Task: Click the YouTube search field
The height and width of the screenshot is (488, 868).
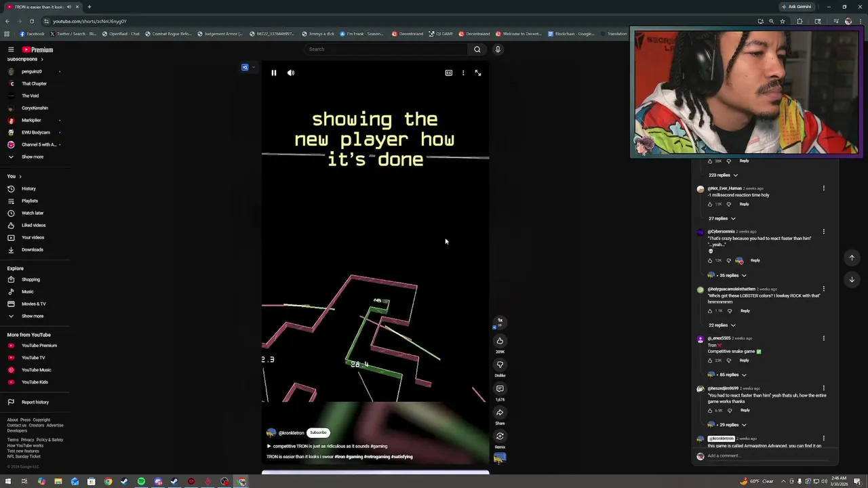Action: 385,49
